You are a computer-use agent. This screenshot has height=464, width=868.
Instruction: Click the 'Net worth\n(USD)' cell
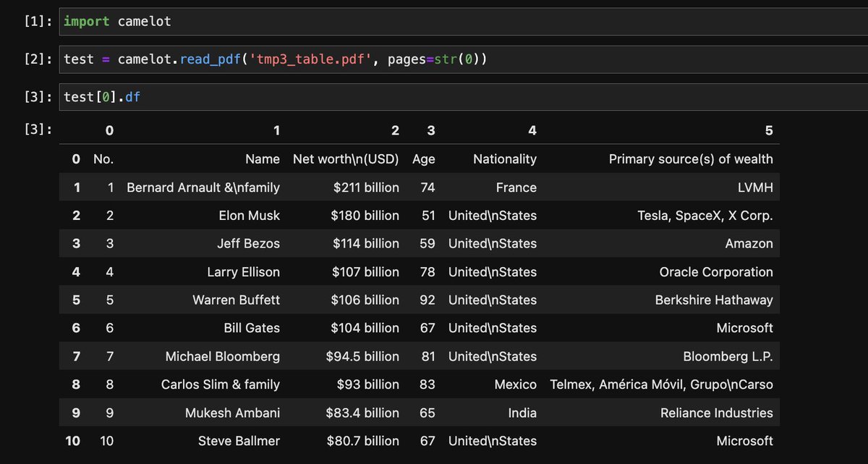coord(346,159)
